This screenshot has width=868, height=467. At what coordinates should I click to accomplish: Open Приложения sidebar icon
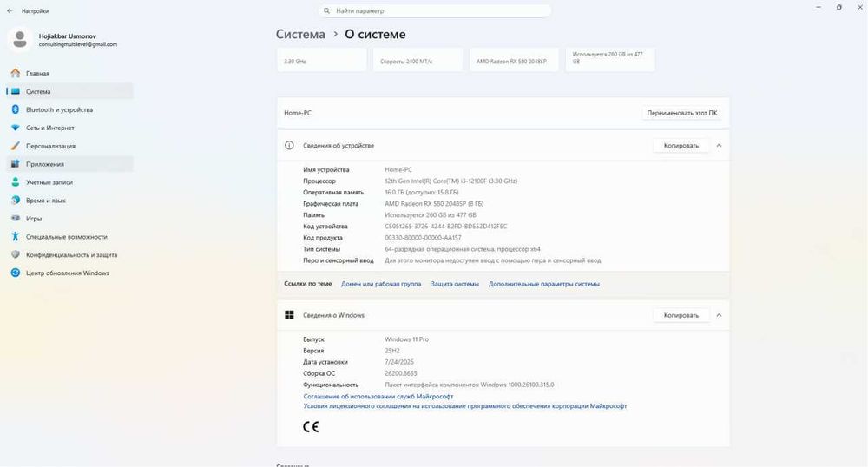pyautogui.click(x=16, y=164)
